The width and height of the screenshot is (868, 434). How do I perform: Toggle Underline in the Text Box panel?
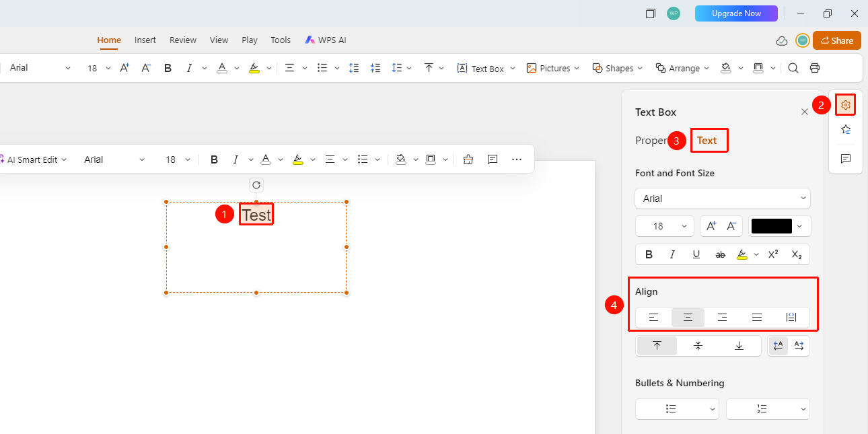pos(696,254)
